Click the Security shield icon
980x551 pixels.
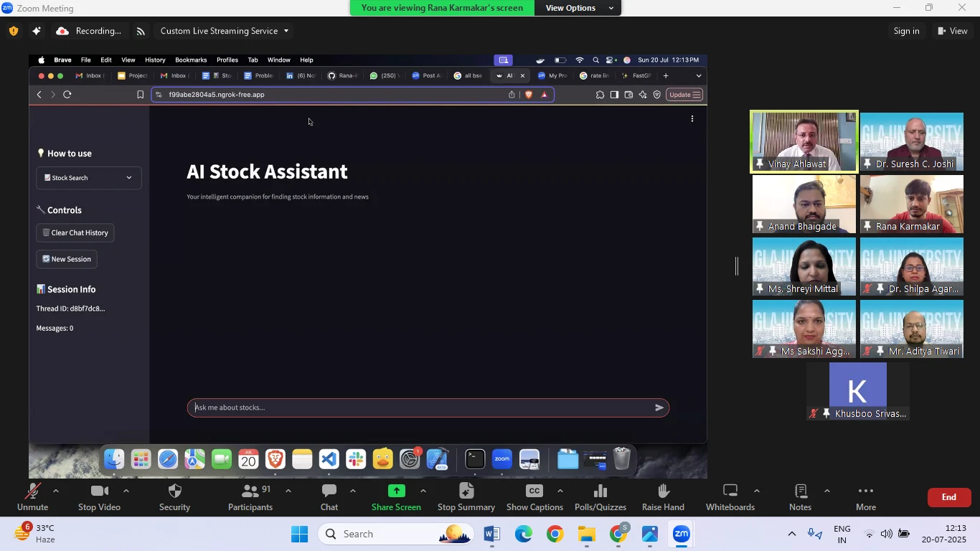174,491
